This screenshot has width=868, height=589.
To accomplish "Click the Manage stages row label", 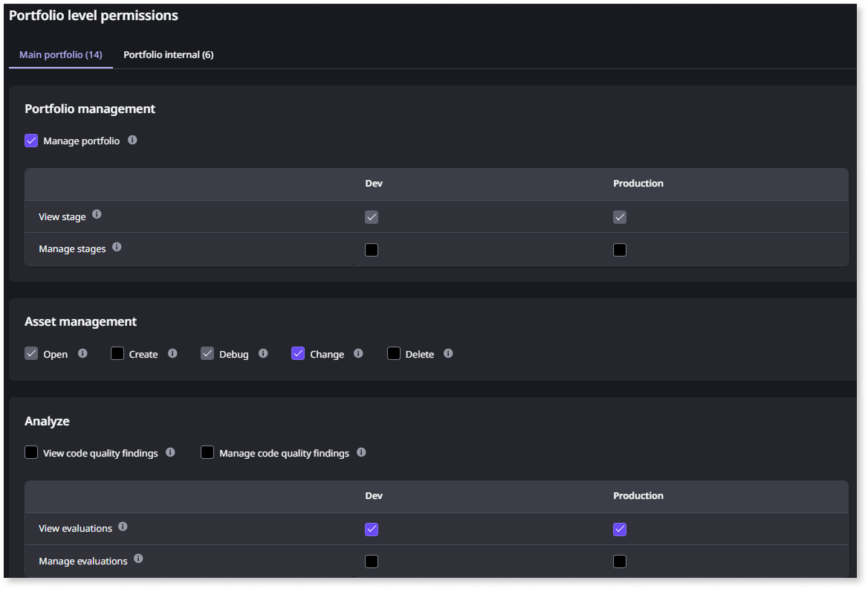I will click(72, 249).
